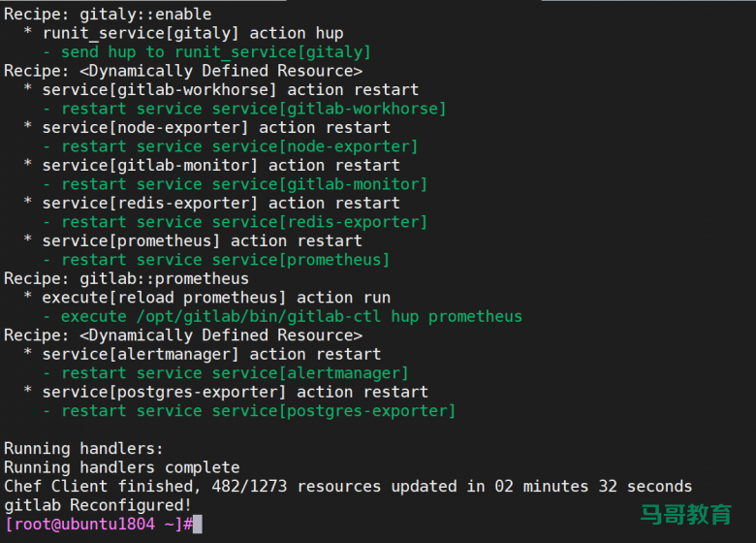Click 'service[node-exporter] action restart' line
756x543 pixels.
click(216, 128)
